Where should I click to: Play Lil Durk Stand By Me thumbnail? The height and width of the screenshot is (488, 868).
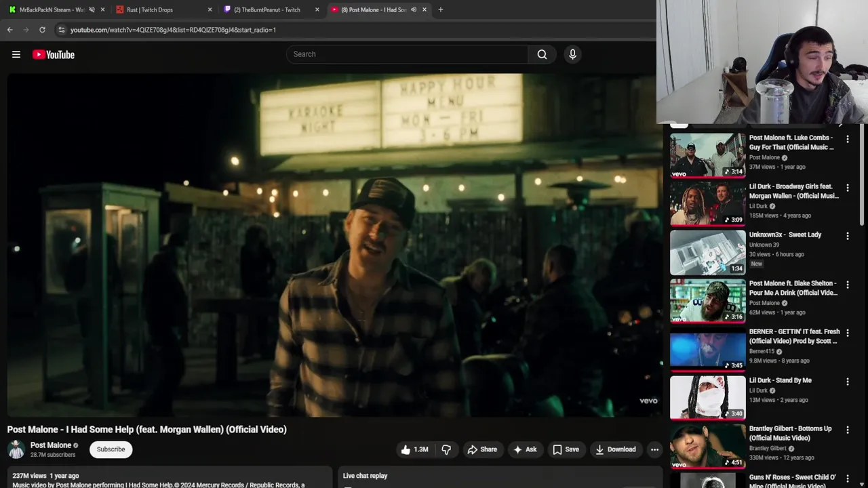coord(707,397)
